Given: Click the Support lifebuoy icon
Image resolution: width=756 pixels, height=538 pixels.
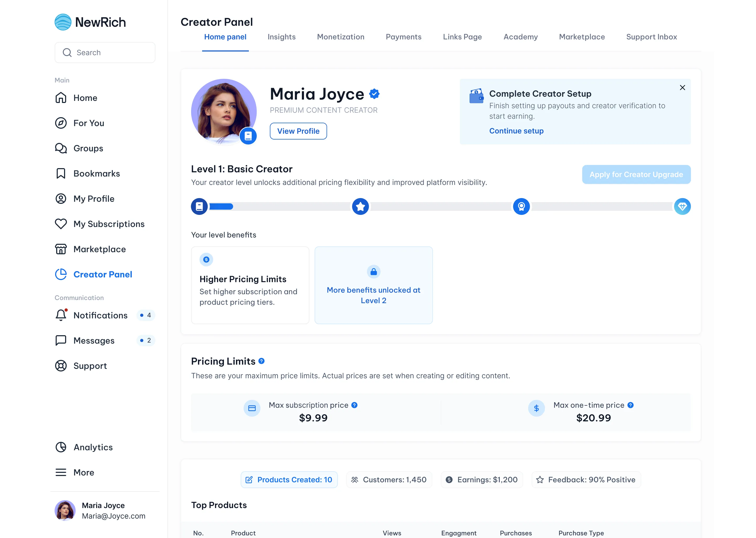Looking at the screenshot, I should pos(61,365).
